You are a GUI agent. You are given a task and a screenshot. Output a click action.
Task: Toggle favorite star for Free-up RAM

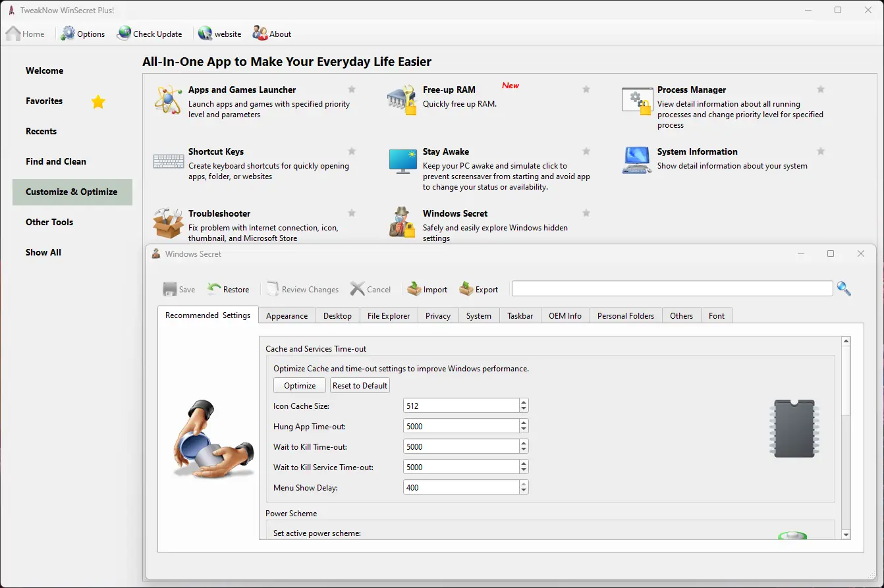(586, 90)
